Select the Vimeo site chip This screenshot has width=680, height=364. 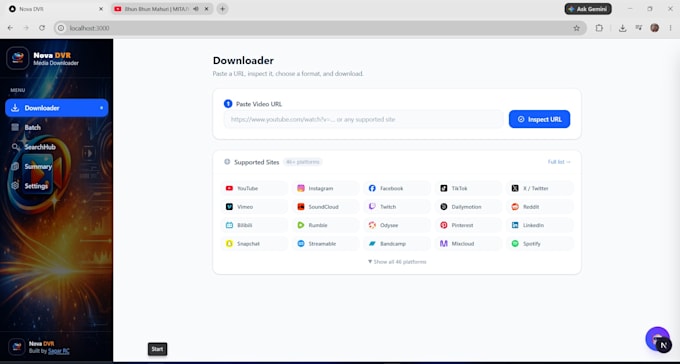(x=254, y=207)
